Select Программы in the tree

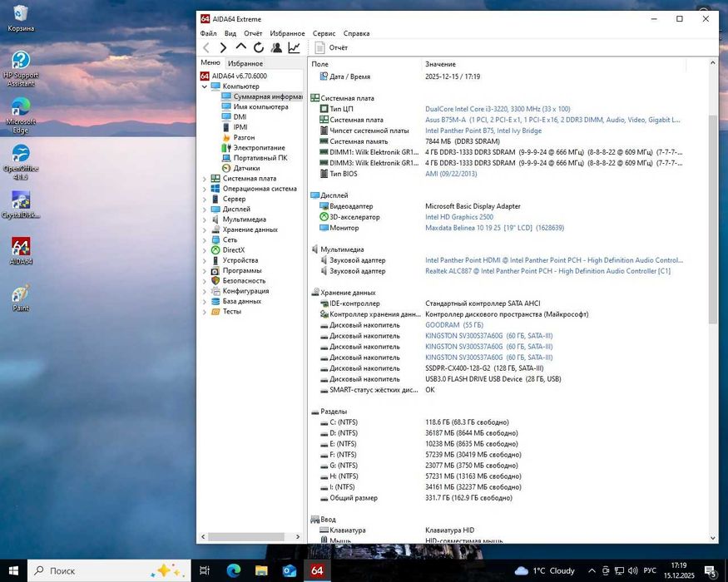(242, 270)
